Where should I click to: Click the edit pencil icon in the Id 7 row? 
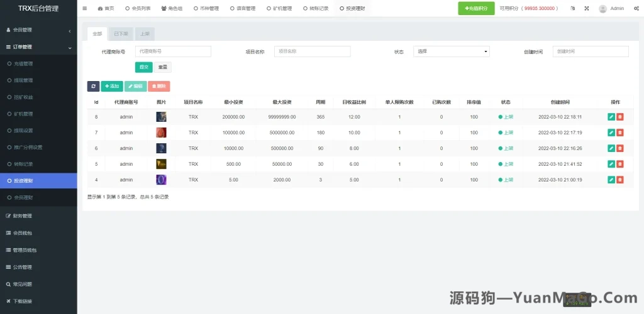point(611,133)
